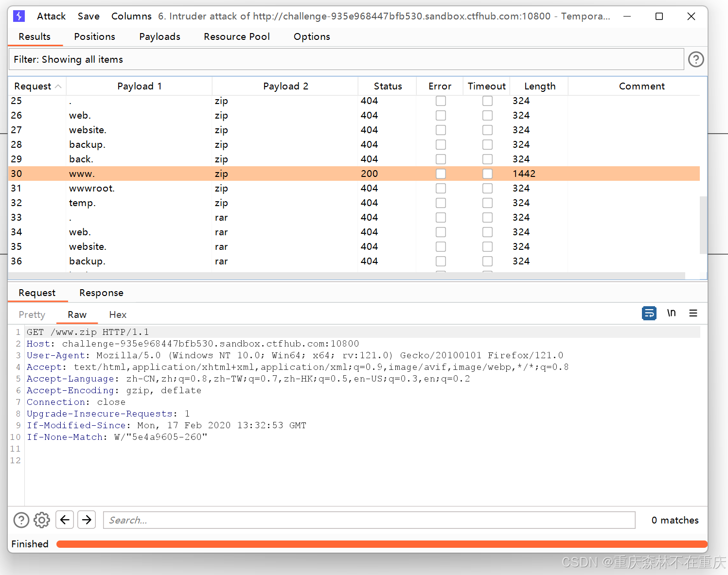The height and width of the screenshot is (575, 728).
Task: Toggle Error checkbox for request 25
Action: [x=441, y=101]
